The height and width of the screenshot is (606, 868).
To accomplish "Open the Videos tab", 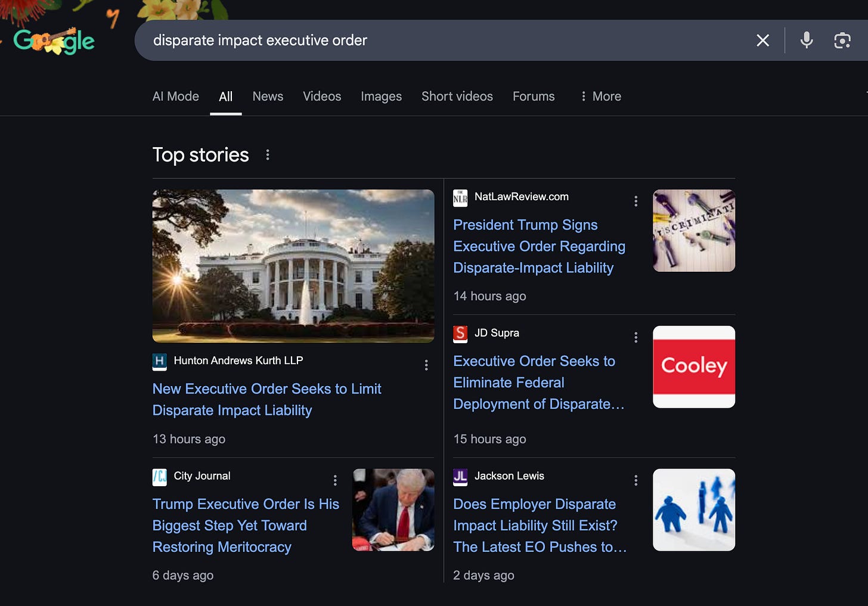I will pyautogui.click(x=322, y=97).
